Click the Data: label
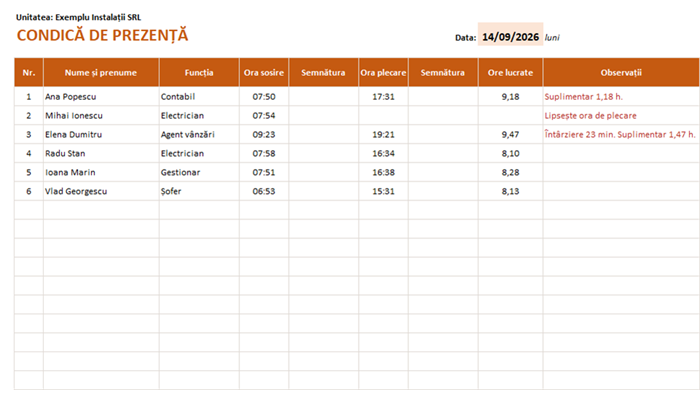 click(x=466, y=38)
